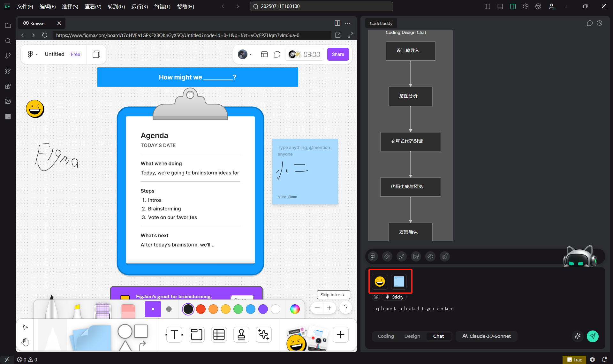Viewport: 613px width, 364px height.
Task: Click the Share button
Action: coord(338,54)
